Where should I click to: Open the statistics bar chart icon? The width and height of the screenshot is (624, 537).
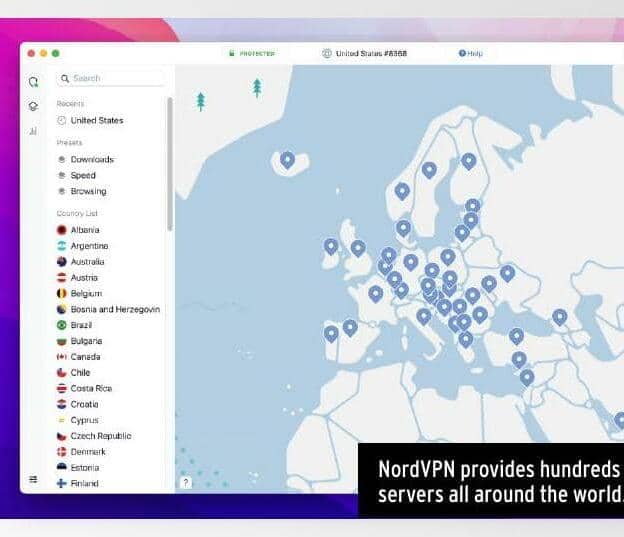[33, 131]
